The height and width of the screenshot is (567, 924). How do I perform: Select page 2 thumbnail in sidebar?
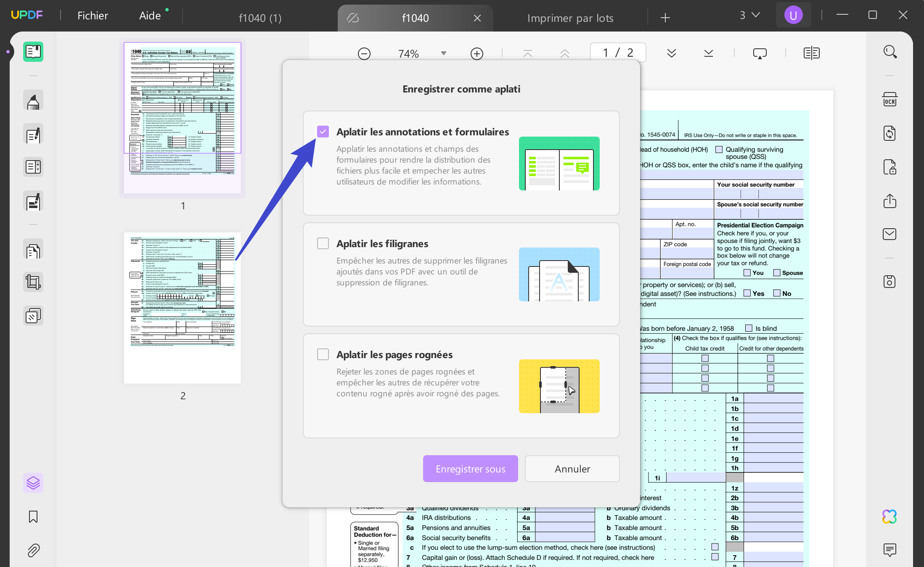(183, 307)
